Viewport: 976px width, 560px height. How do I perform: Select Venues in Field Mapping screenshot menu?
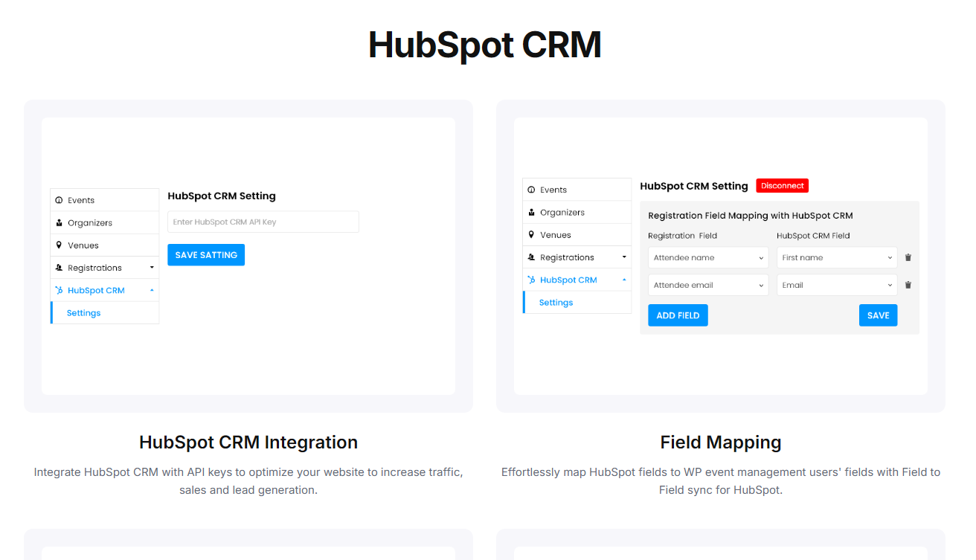pos(577,234)
